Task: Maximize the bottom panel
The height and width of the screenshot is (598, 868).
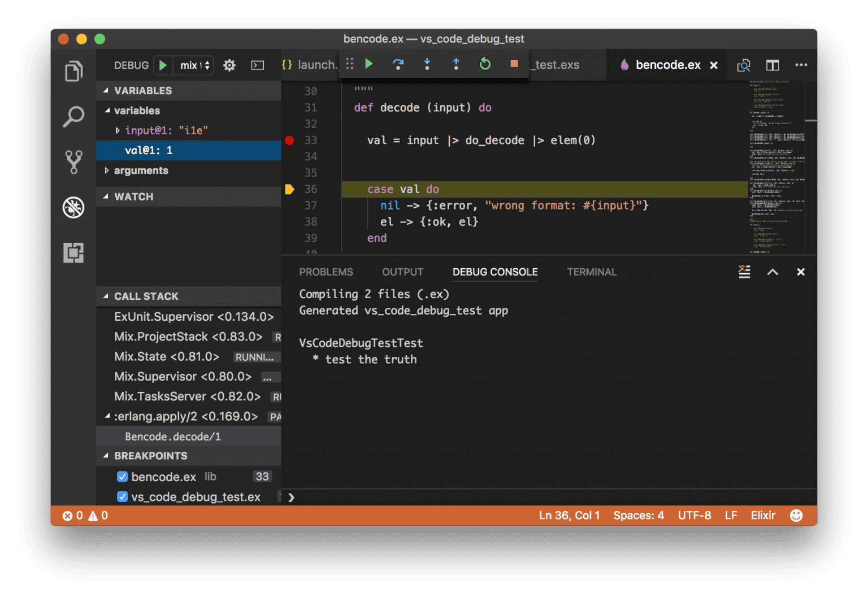Action: 772,272
